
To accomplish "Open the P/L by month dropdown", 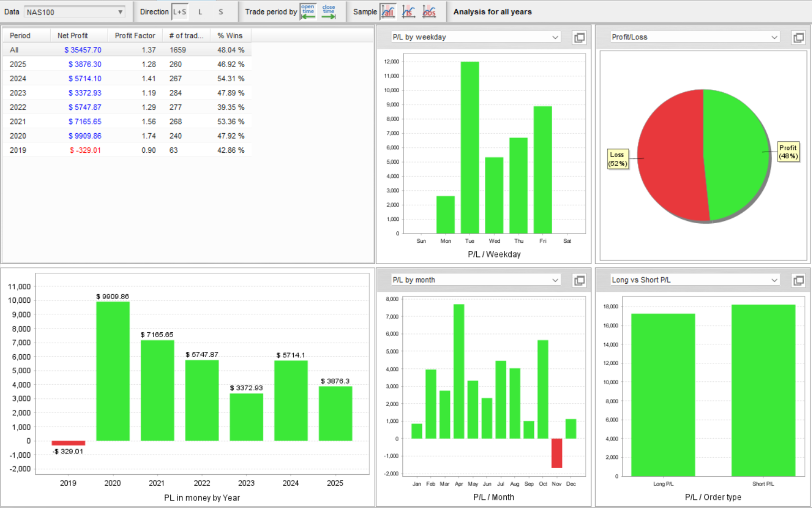I will pyautogui.click(x=476, y=280).
